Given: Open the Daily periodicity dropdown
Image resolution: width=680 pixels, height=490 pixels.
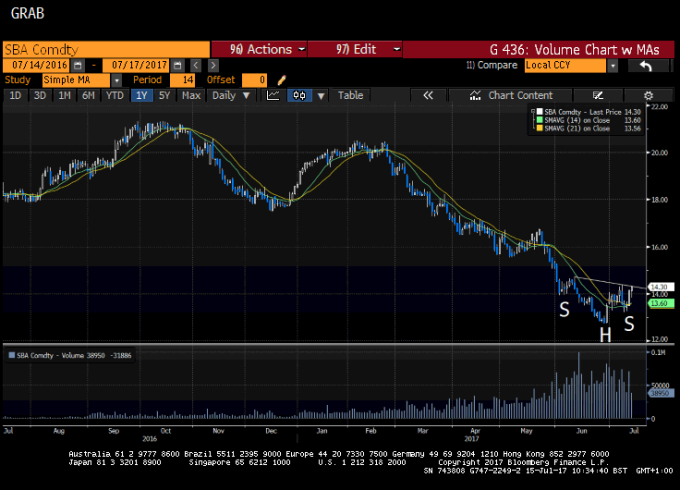Looking at the screenshot, I should click(246, 96).
